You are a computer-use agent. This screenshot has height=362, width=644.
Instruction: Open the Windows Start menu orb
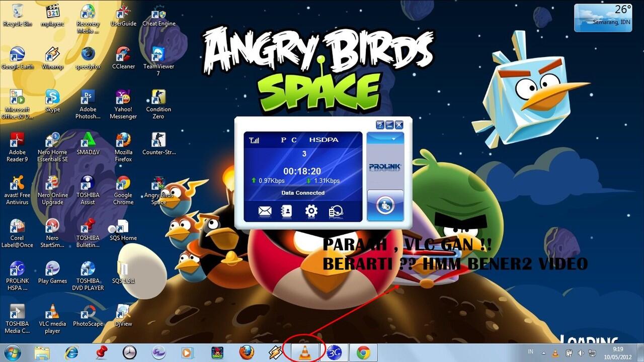pos(13,352)
